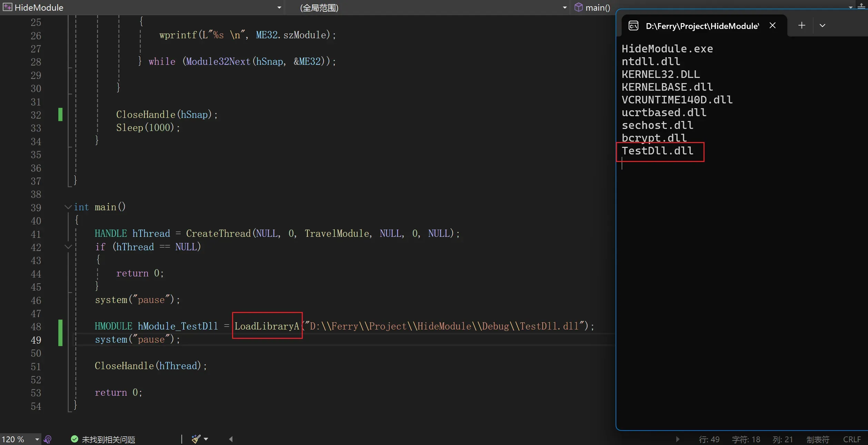
Task: Select the D:\Ferry\Project\HideModule console tab
Action: click(702, 26)
